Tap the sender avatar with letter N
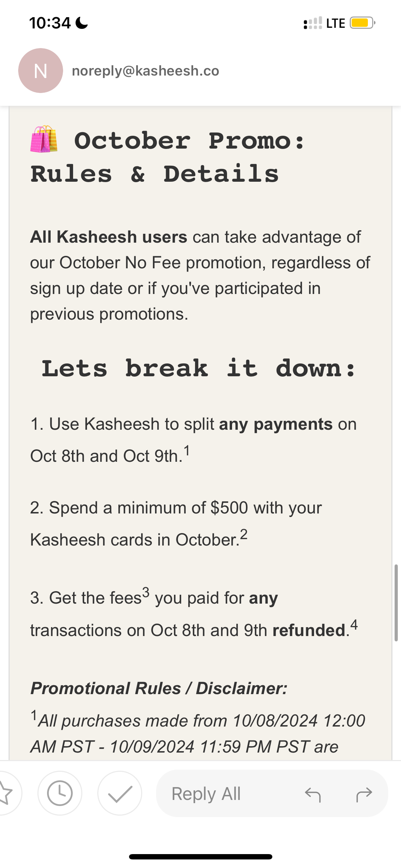 tap(41, 71)
